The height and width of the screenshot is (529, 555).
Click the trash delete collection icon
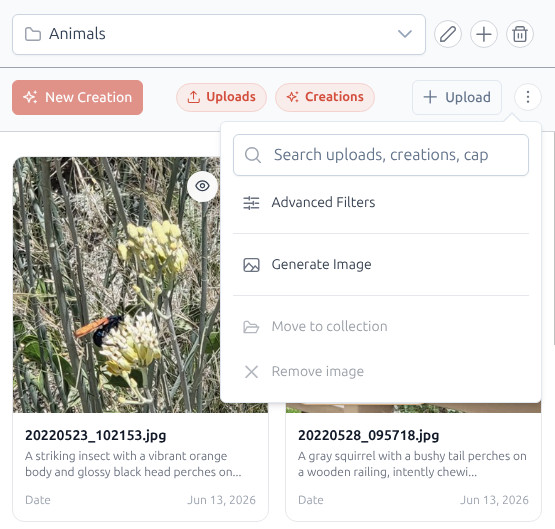pos(520,34)
